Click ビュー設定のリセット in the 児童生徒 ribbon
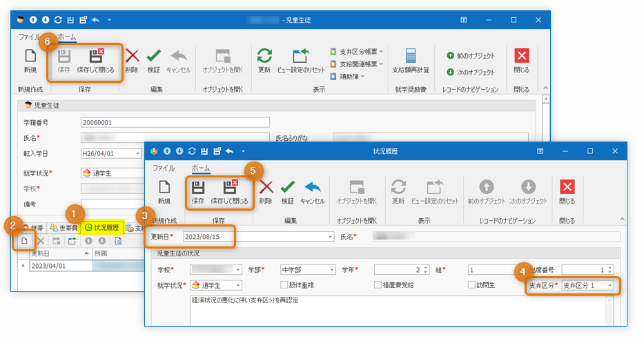The height and width of the screenshot is (339, 644). [x=301, y=61]
